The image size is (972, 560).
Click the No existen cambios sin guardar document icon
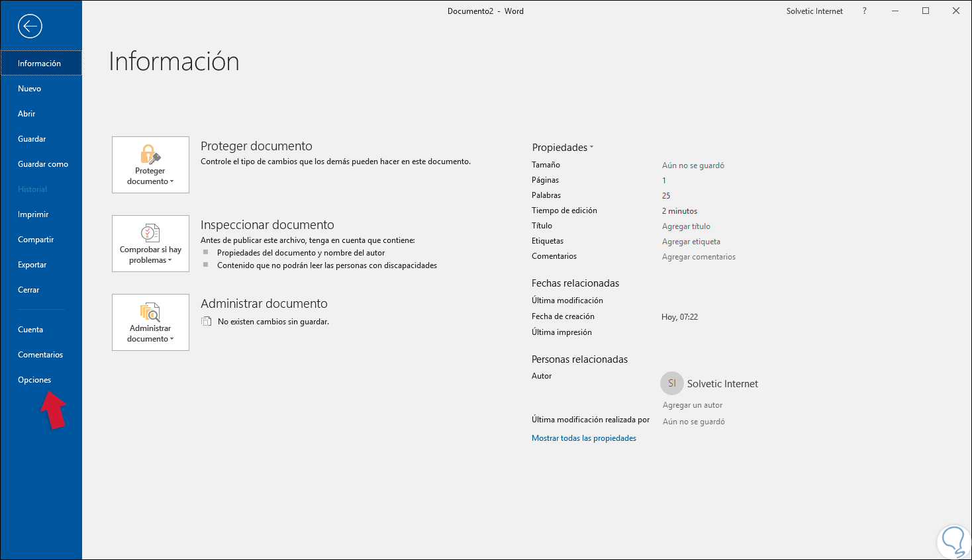click(x=207, y=322)
